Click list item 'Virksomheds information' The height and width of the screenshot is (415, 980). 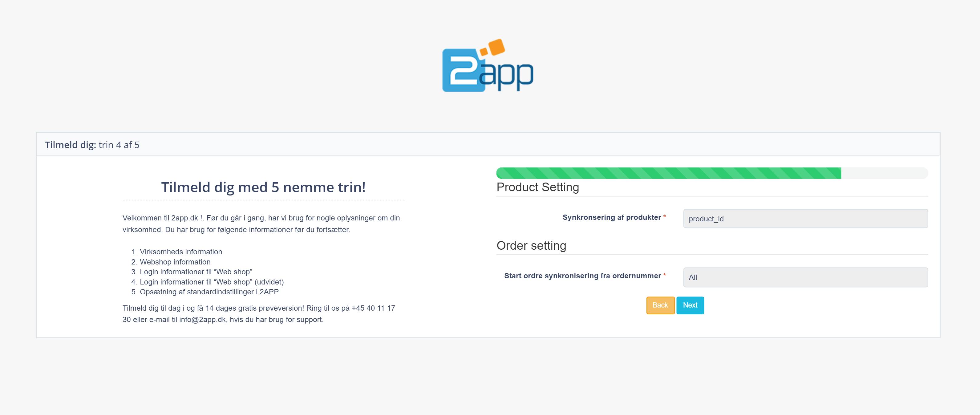pos(181,252)
